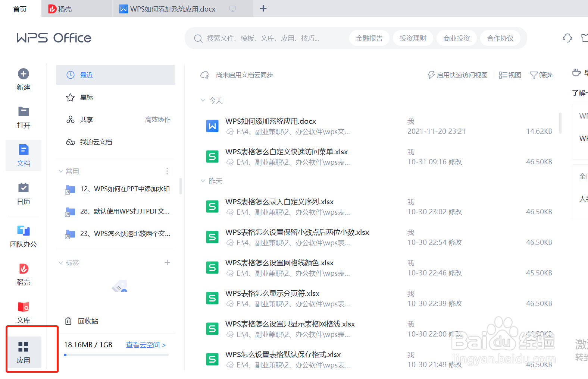
Task: Open the 日历 calendar icon
Action: click(24, 187)
